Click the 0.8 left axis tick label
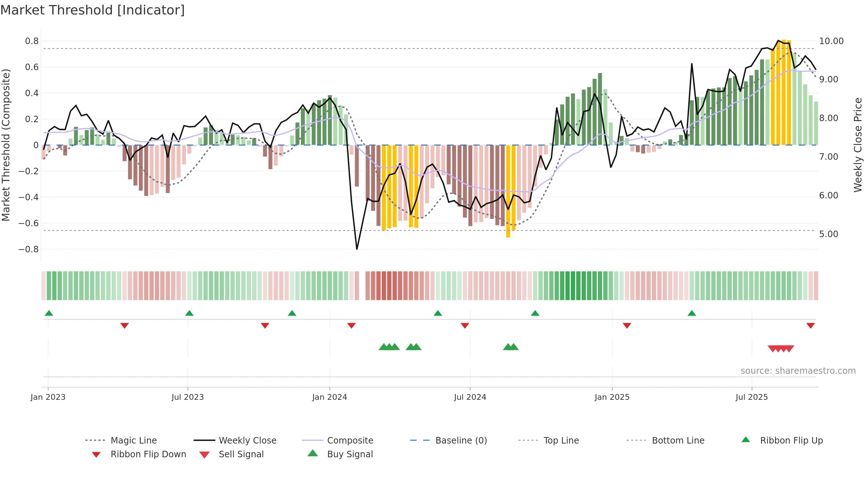This screenshot has height=488, width=868. (32, 41)
